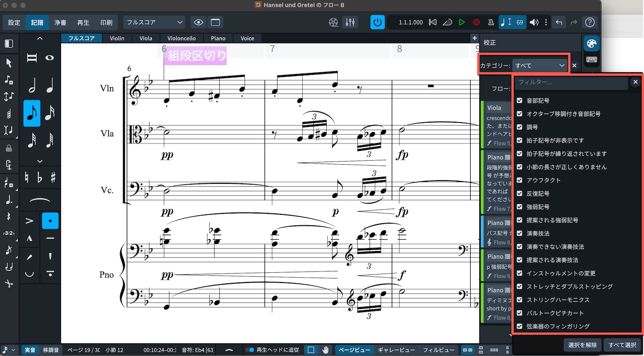Uncheck the バルトークピチカート checkbox

[x=519, y=313]
